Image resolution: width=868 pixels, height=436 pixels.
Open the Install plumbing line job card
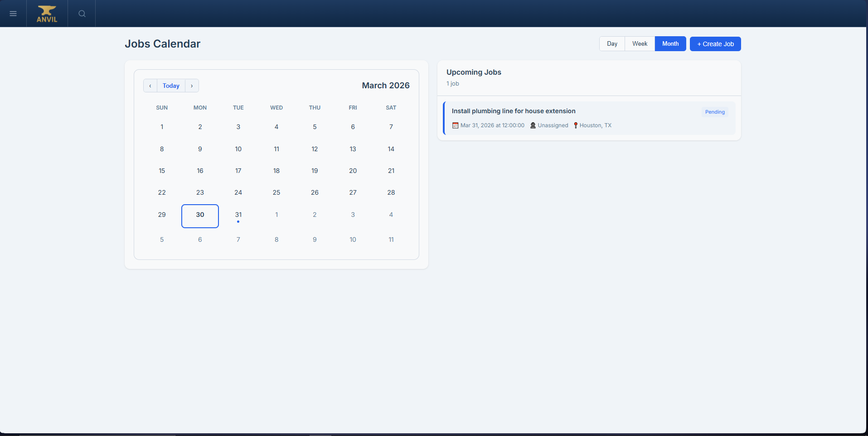pyautogui.click(x=513, y=111)
